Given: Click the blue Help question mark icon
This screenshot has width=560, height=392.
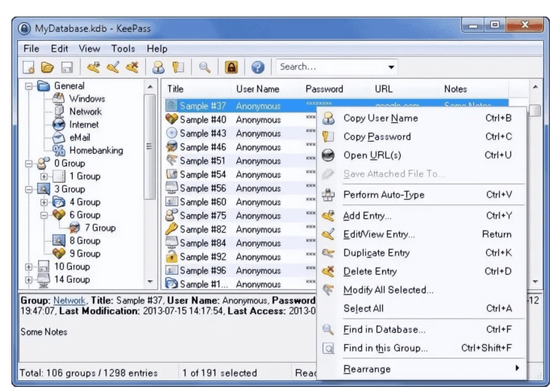Looking at the screenshot, I should click(x=258, y=67).
